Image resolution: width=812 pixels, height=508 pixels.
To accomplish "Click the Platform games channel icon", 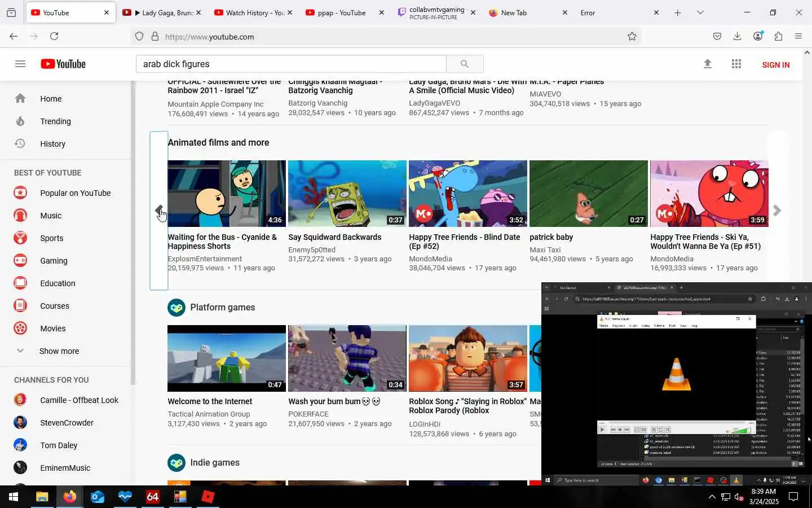I will [x=176, y=308].
